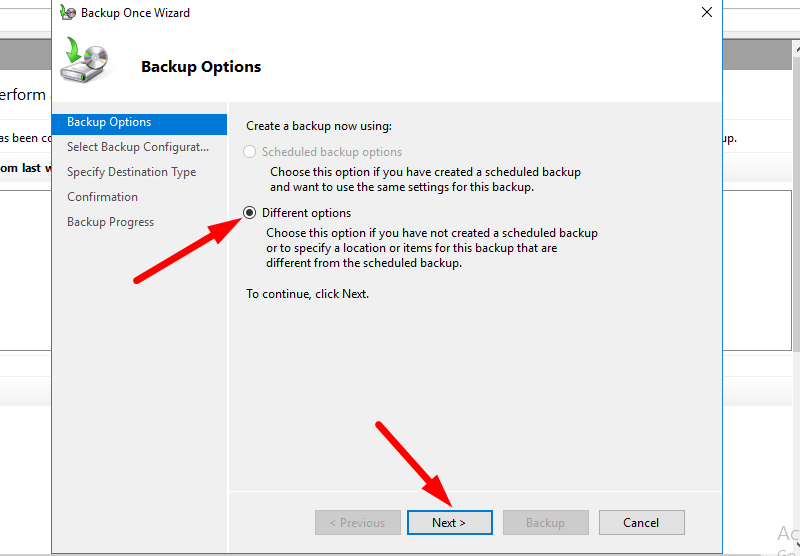Click the Backup Once Wizard title bar text
The image size is (800, 556).
(x=137, y=13)
